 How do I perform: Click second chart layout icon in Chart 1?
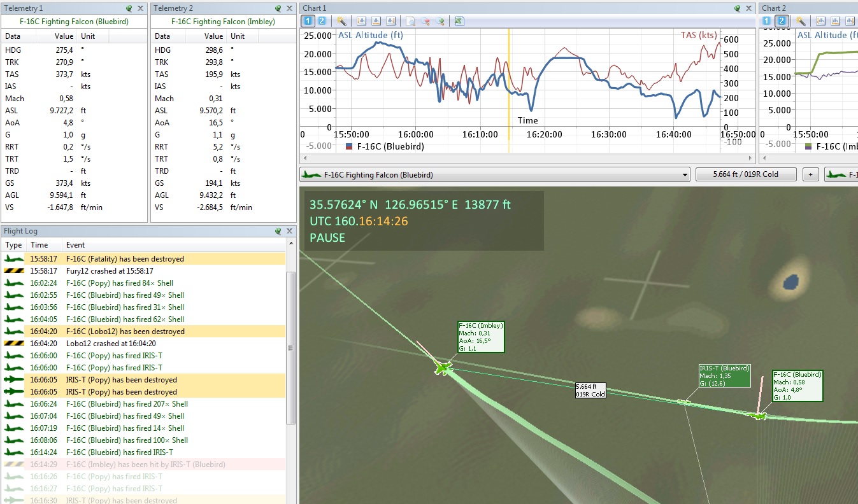(376, 21)
